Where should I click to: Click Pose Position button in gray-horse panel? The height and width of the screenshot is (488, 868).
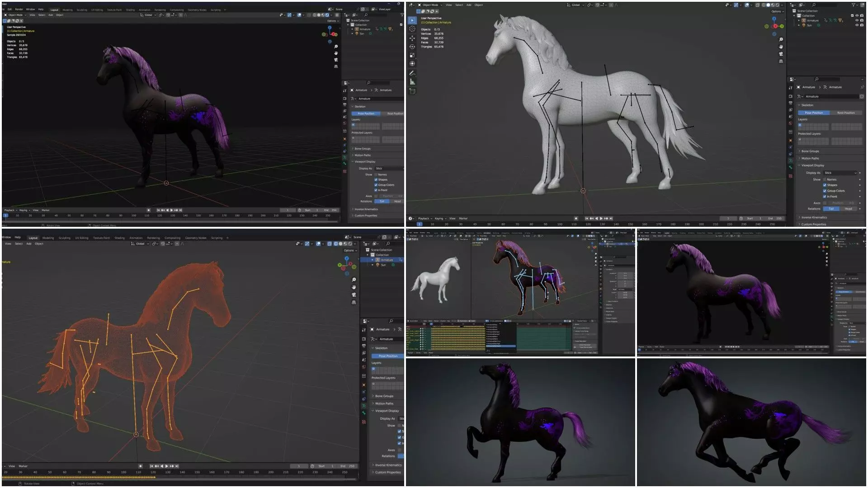(814, 113)
